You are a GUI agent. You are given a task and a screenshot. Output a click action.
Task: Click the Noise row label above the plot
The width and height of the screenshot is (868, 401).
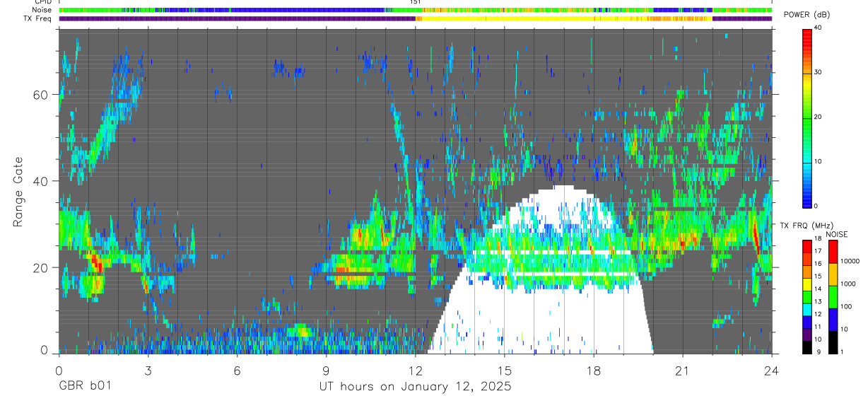(43, 10)
